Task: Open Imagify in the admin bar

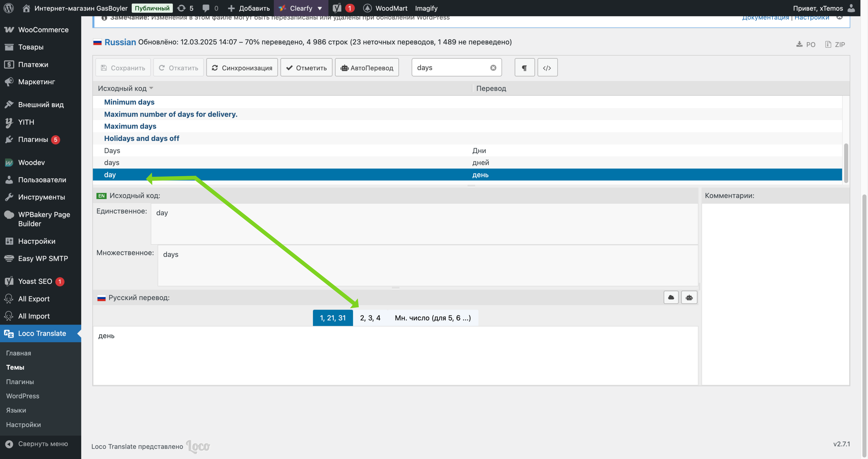Action: click(x=426, y=8)
